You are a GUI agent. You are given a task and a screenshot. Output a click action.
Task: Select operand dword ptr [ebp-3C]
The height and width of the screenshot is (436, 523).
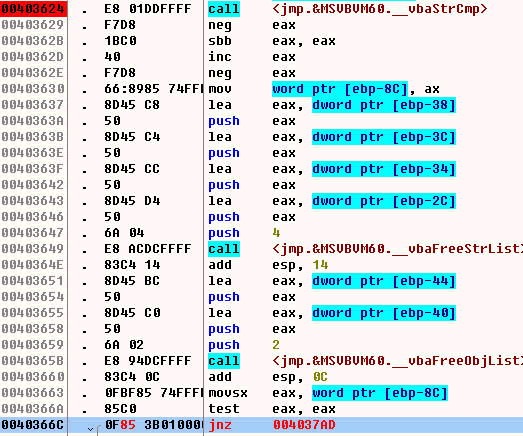[384, 137]
